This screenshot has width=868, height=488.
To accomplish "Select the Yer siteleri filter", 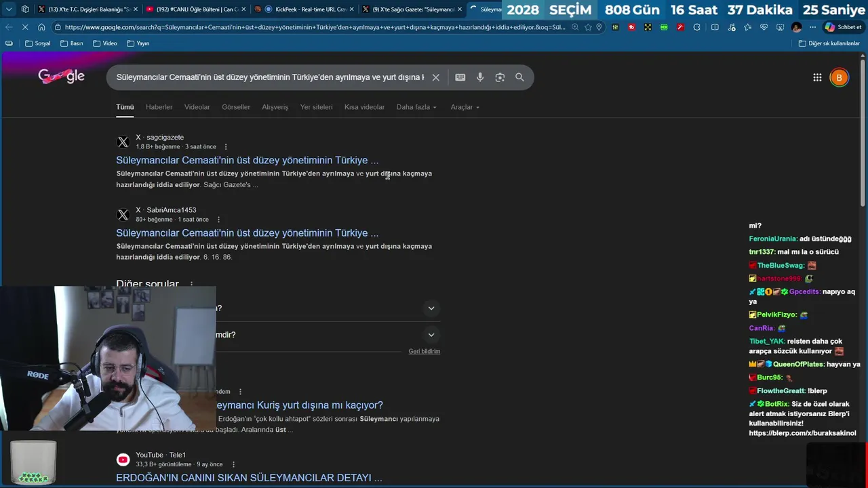I will tap(317, 107).
